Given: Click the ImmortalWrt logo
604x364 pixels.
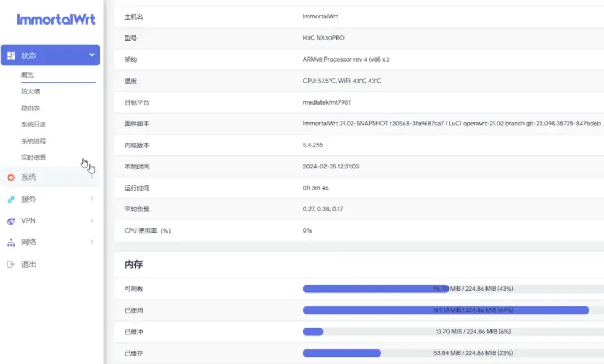Looking at the screenshot, I should (x=56, y=20).
